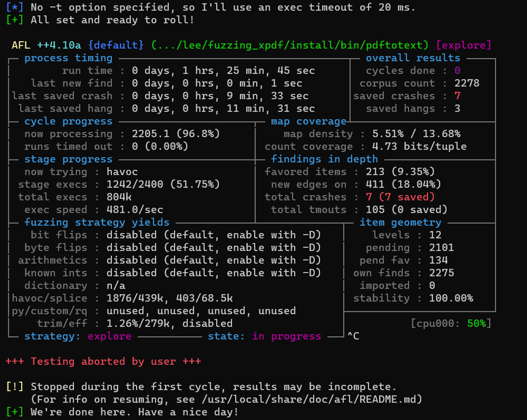Click the 'map coverage' section header
527x420 pixels.
pos(309,121)
